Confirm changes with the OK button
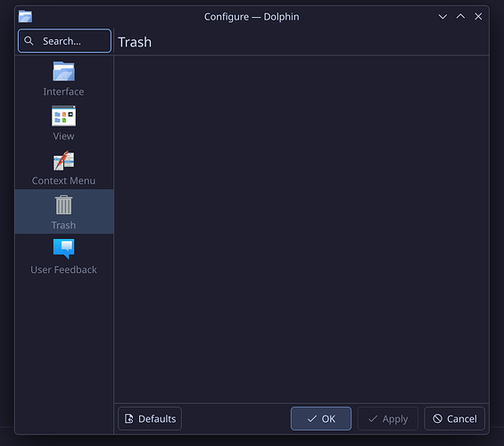The height and width of the screenshot is (446, 504). point(321,418)
